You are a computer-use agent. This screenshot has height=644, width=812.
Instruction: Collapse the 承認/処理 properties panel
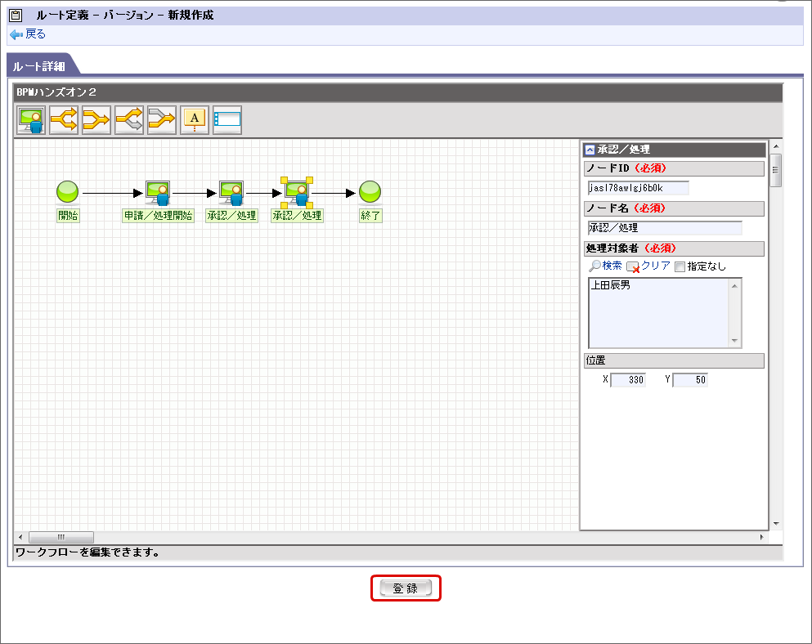[x=590, y=150]
